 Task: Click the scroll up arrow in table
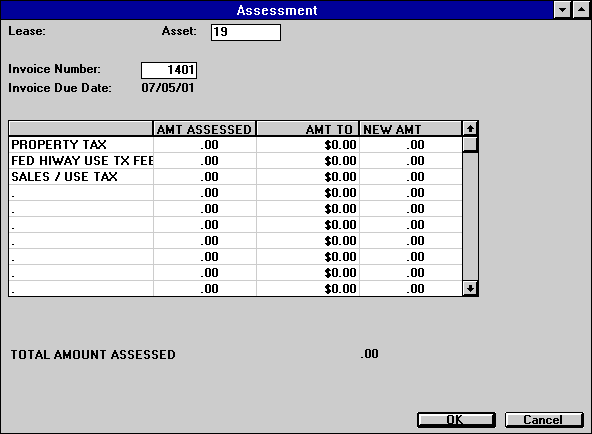coord(470,129)
